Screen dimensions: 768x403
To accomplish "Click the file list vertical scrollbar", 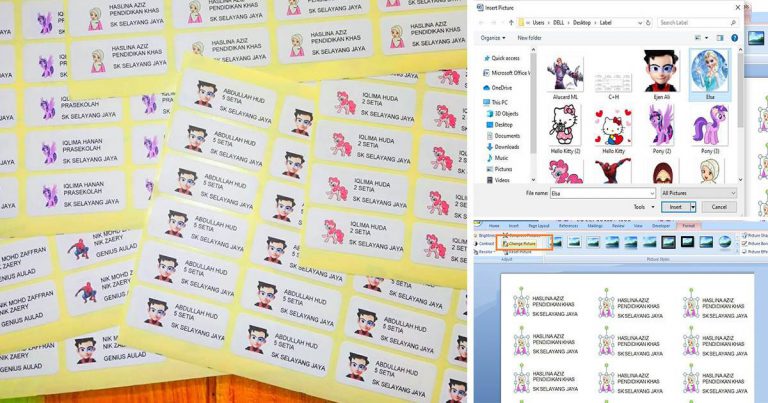I will [740, 115].
